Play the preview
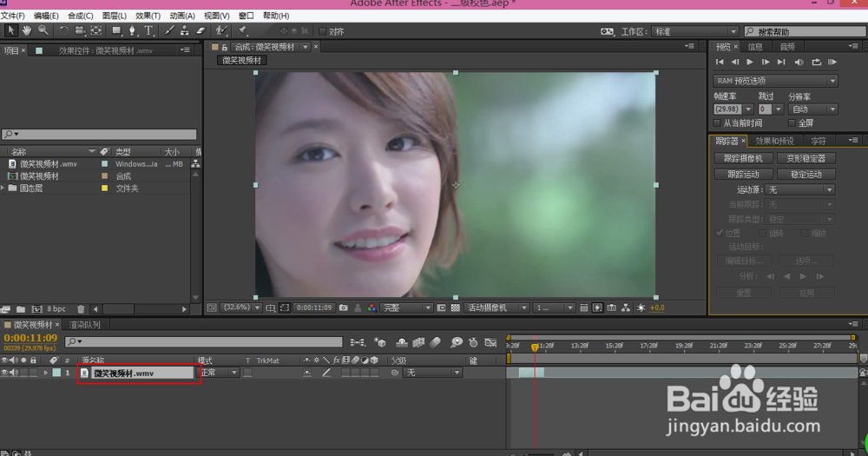Image resolution: width=868 pixels, height=456 pixels. (x=750, y=62)
